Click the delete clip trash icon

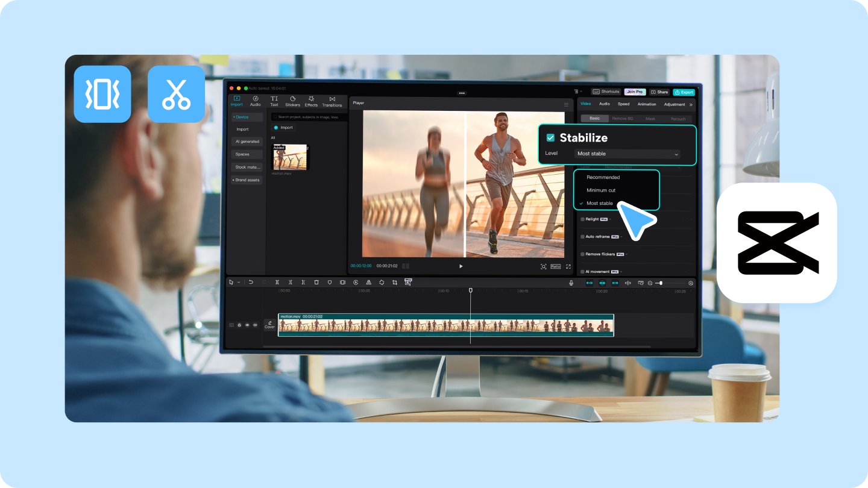pos(316,282)
